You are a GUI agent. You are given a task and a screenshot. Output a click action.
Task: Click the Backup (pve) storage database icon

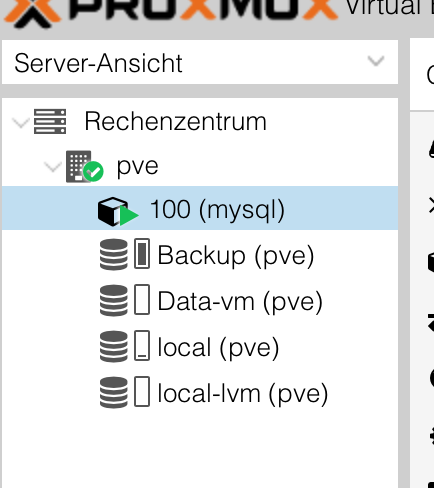(x=114, y=254)
